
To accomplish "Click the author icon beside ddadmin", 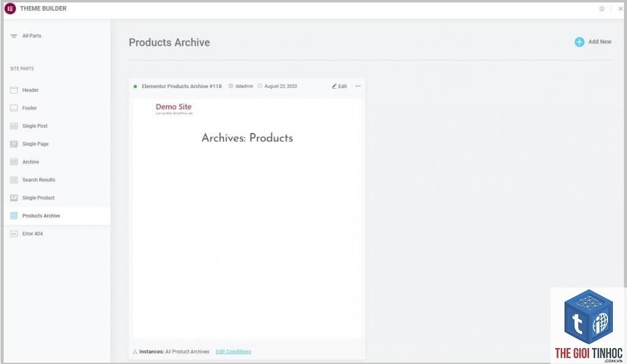I will click(231, 86).
